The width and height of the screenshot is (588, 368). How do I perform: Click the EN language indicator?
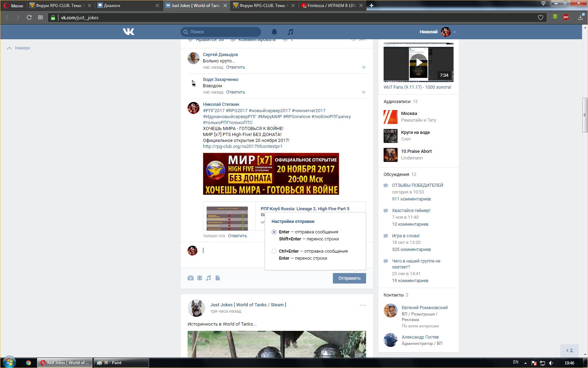(516, 362)
